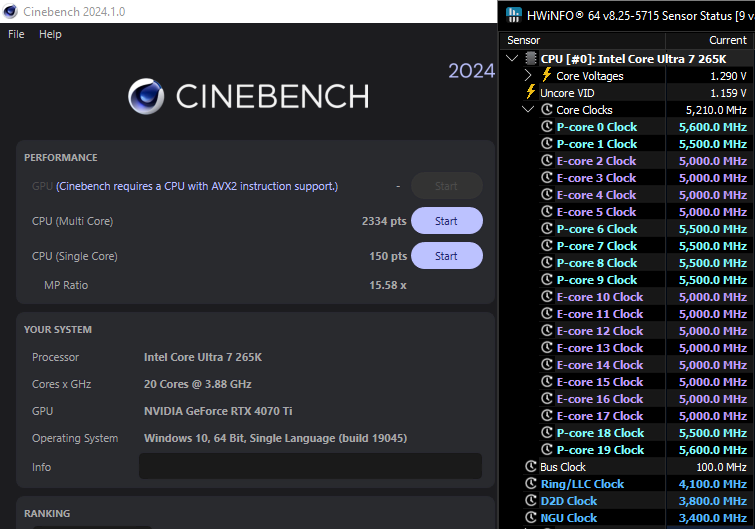This screenshot has width=755, height=529.
Task: Click the E-core 14 Clock icon
Action: 547,364
